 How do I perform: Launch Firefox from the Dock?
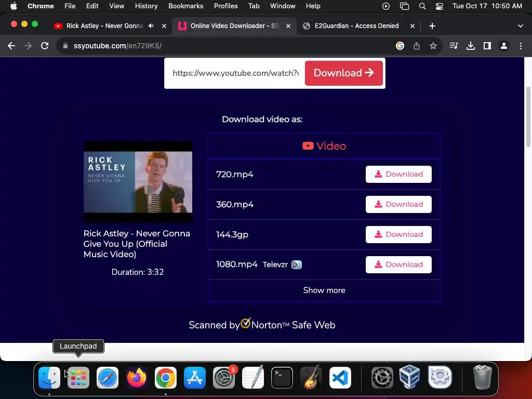[x=137, y=378]
